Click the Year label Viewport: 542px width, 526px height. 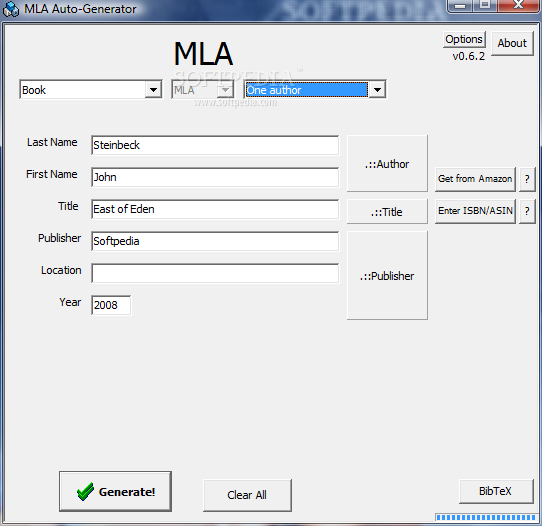pyautogui.click(x=70, y=302)
